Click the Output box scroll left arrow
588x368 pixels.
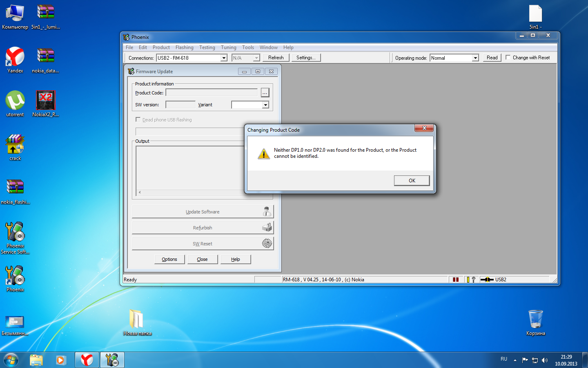(140, 192)
